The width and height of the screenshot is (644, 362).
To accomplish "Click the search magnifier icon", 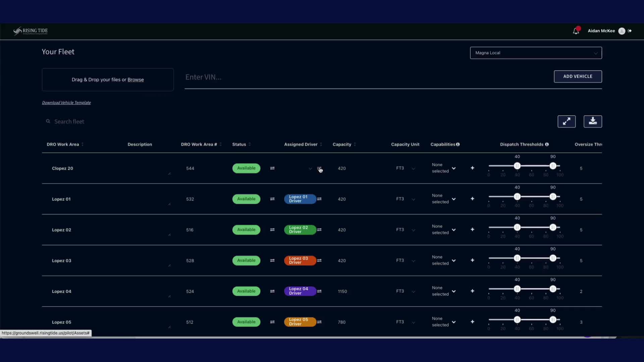I will click(48, 121).
